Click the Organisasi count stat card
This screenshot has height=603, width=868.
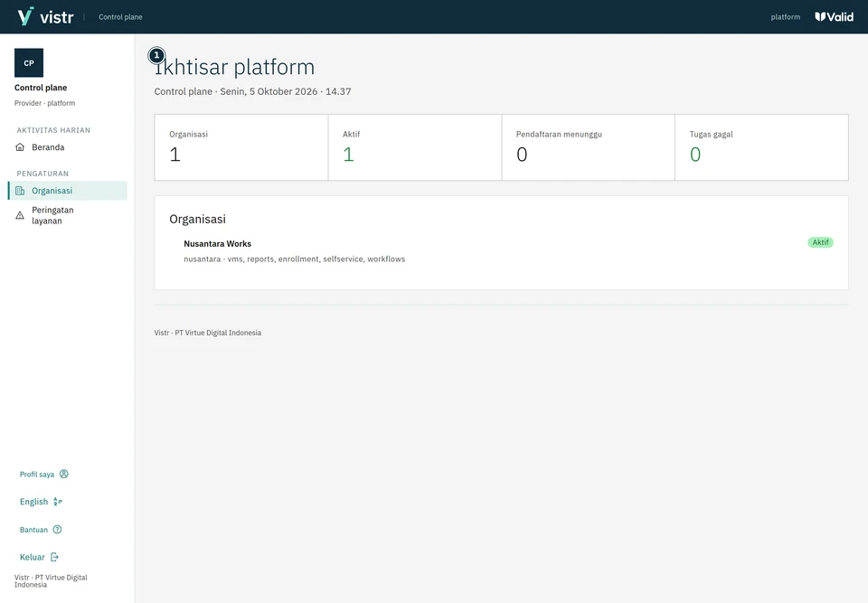tap(241, 147)
